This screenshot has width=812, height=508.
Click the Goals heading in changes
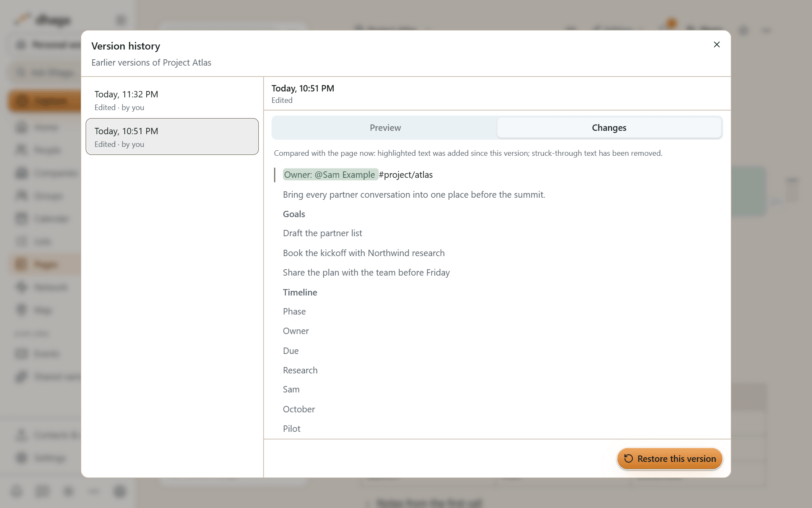[294, 214]
